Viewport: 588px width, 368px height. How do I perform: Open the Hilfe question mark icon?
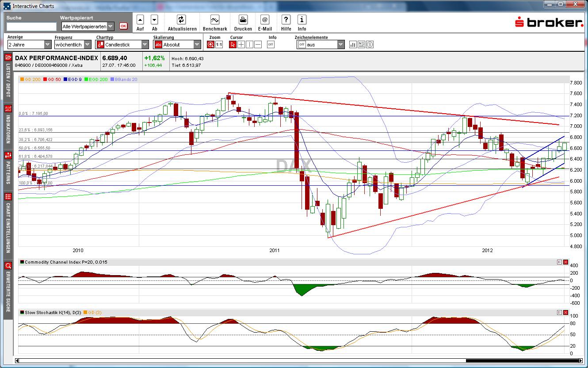[x=285, y=20]
